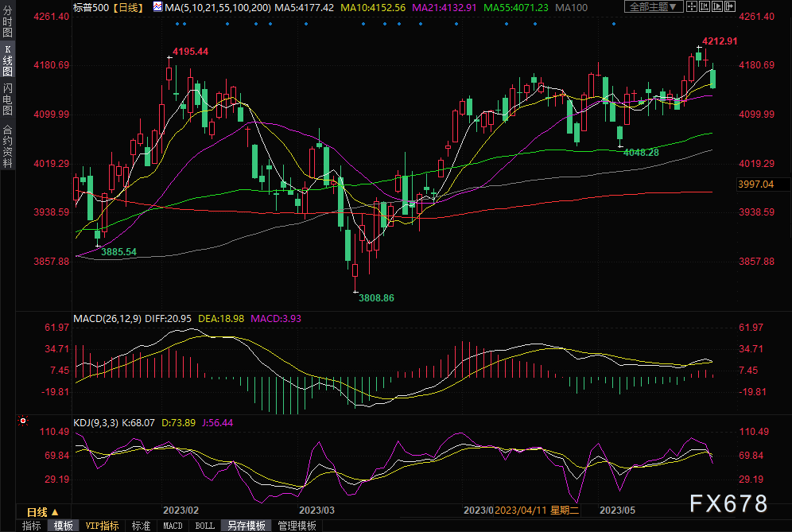The width and height of the screenshot is (792, 532).
Task: Click the range measurement icon at top right
Action: pyautogui.click(x=705, y=7)
